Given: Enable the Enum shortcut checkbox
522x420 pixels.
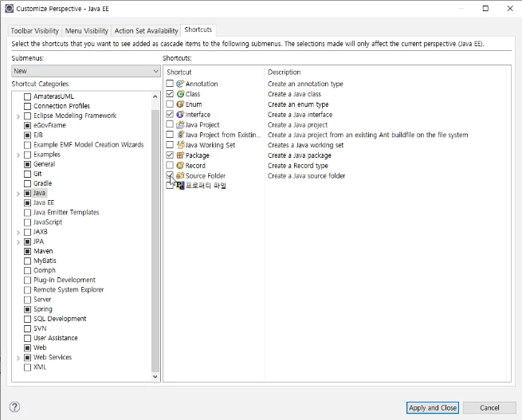Looking at the screenshot, I should [x=170, y=104].
